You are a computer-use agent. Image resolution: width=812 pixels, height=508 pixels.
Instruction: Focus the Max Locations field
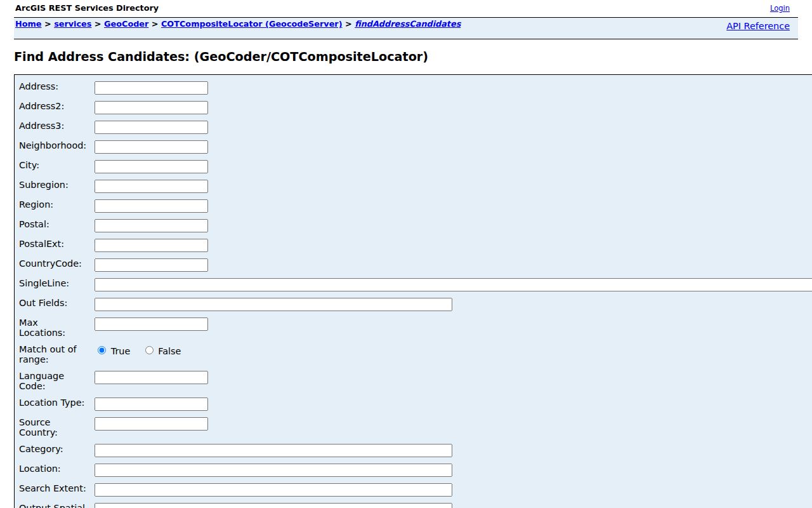tap(151, 324)
